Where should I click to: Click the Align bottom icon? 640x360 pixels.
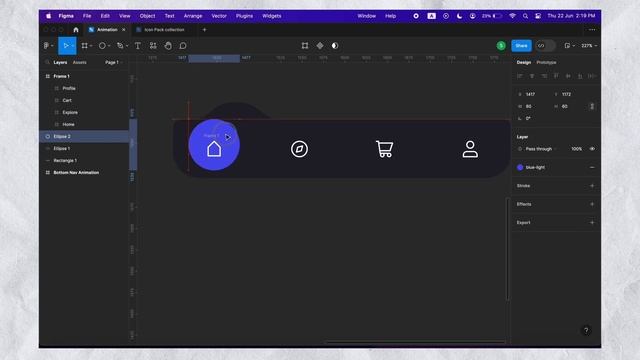[580, 76]
